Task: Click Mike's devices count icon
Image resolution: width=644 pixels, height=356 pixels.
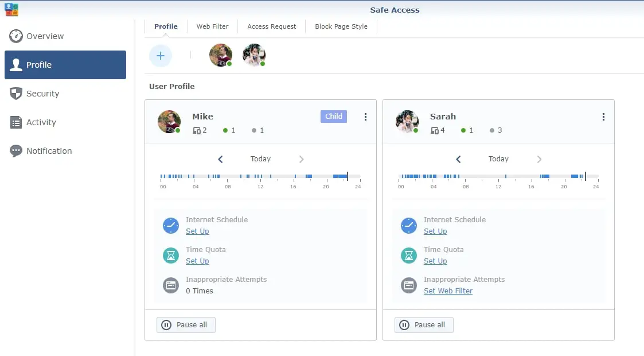Action: pyautogui.click(x=197, y=130)
